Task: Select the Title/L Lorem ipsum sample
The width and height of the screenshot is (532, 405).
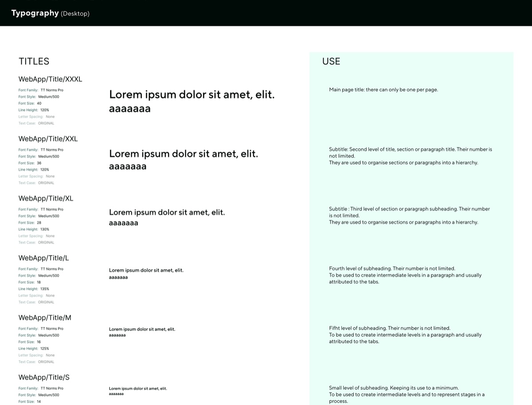Action: tap(146, 274)
